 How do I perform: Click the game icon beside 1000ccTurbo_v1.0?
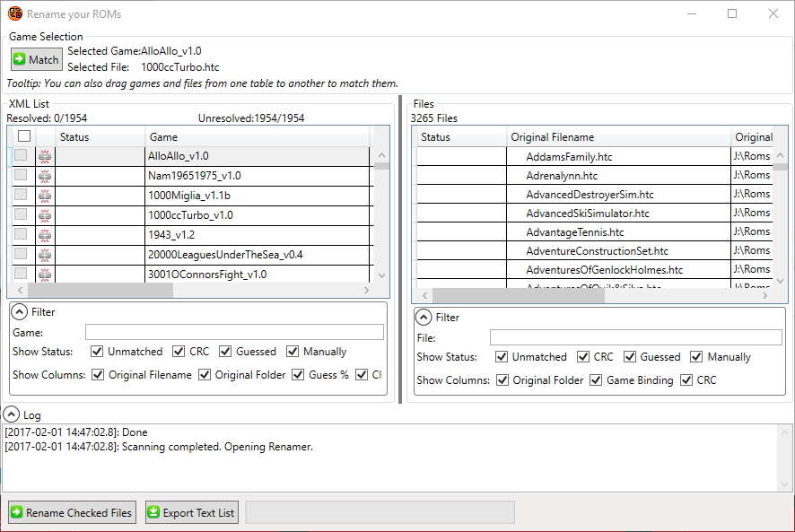45,215
